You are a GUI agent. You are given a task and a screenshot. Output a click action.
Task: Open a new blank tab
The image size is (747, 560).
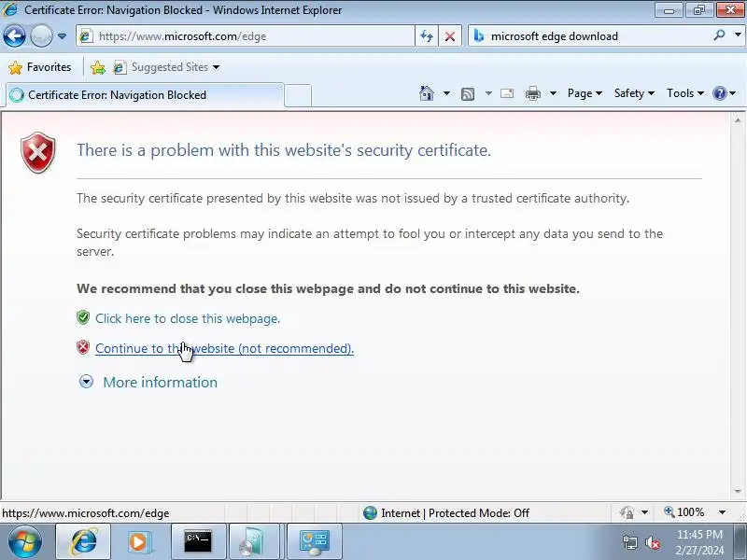click(x=298, y=95)
